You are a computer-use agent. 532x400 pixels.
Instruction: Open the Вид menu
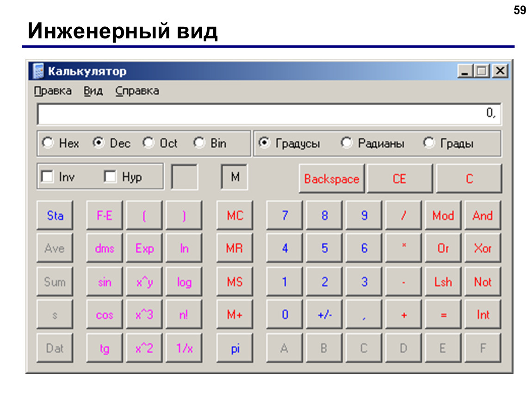[93, 91]
